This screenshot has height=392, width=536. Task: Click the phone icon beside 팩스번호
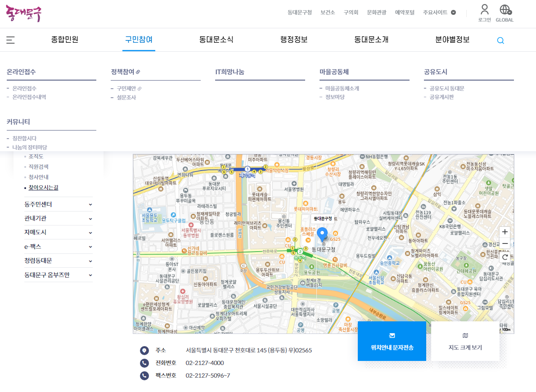(144, 376)
